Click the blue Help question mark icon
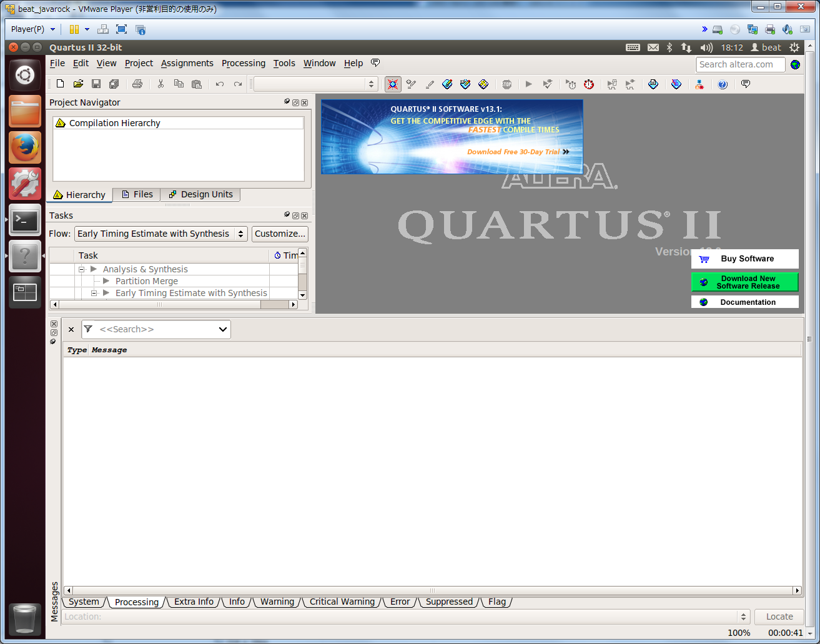Viewport: 820px width, 644px height. (723, 84)
